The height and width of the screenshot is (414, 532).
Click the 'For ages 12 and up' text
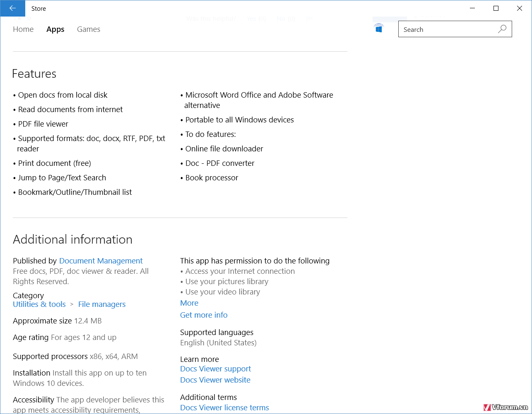pos(84,337)
